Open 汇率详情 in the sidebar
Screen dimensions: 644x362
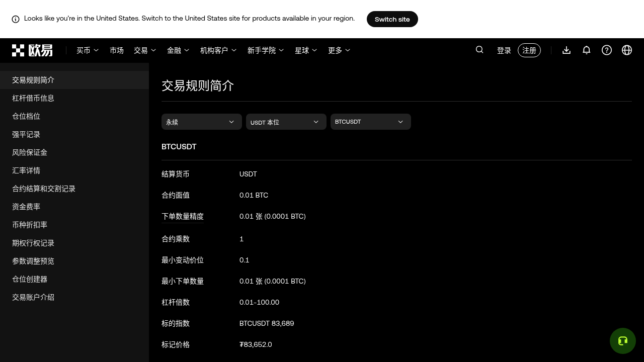[74, 170]
